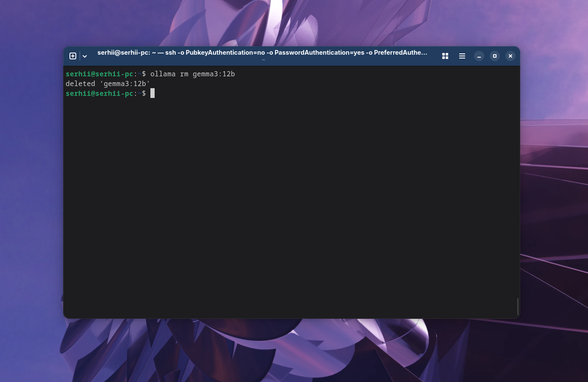Click the "deleted 'gemma3:12b'" output line
This screenshot has width=588, height=382.
click(108, 84)
